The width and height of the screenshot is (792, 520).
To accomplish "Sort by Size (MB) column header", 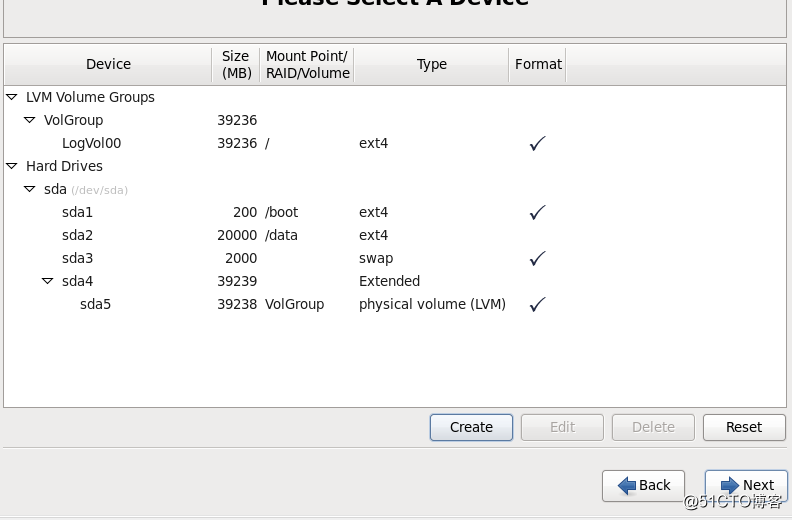I will point(236,64).
